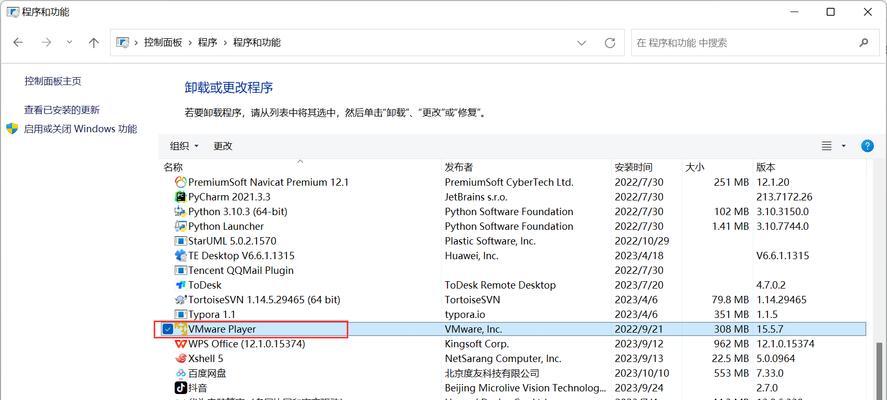Viewport: 887px width, 400px height.
Task: Click the view layout icon
Action: coord(826,146)
